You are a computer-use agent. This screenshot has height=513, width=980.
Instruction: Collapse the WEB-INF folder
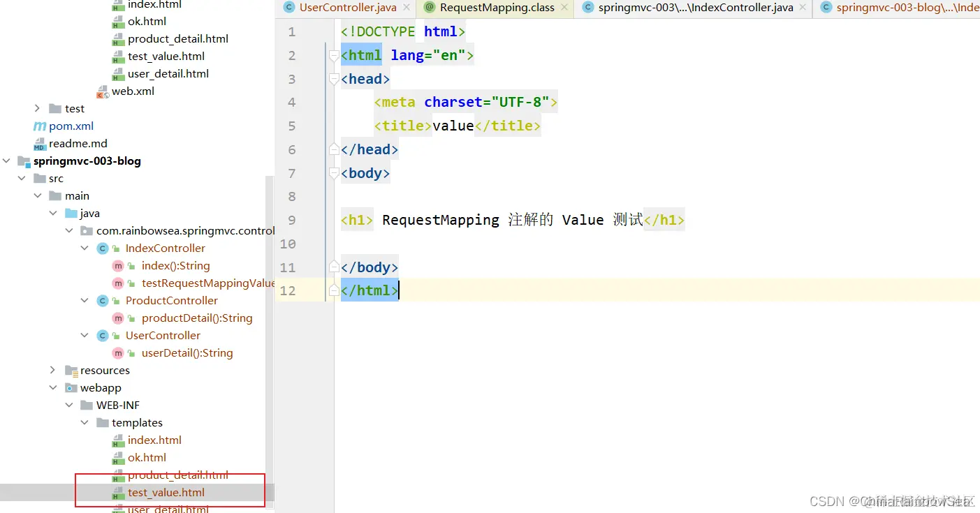click(x=68, y=405)
